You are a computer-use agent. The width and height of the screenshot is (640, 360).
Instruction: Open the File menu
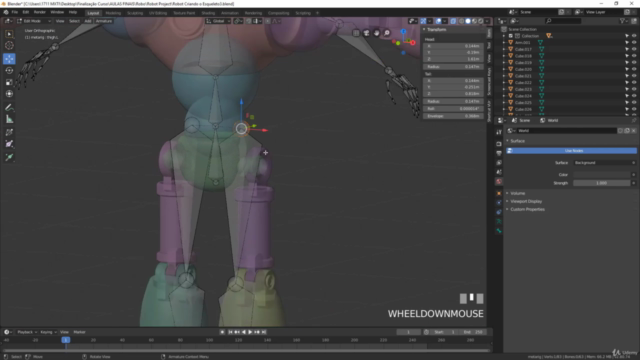(15, 12)
